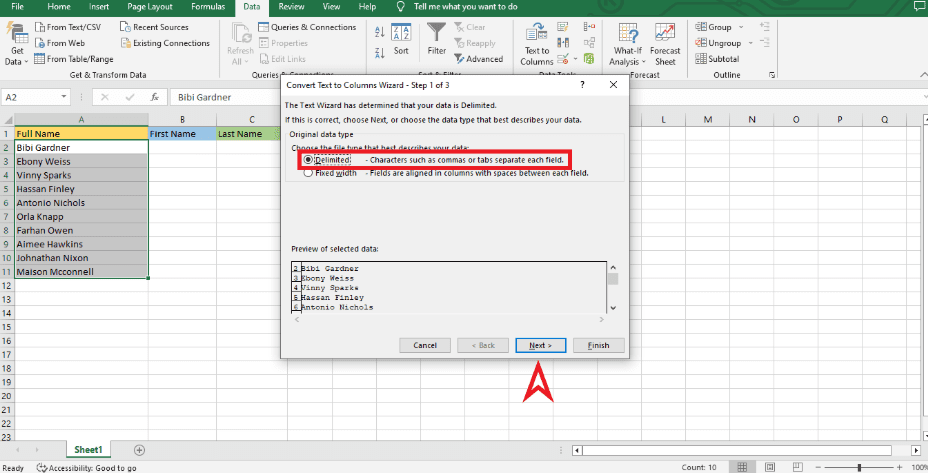Image resolution: width=928 pixels, height=473 pixels.
Task: Sort A to Z ascending
Action: coord(380,31)
